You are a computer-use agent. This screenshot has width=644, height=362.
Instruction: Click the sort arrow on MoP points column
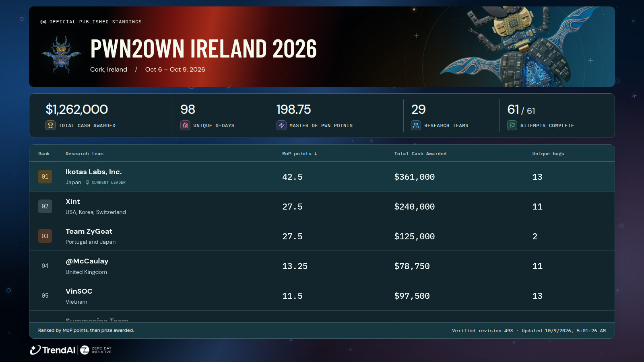point(316,154)
